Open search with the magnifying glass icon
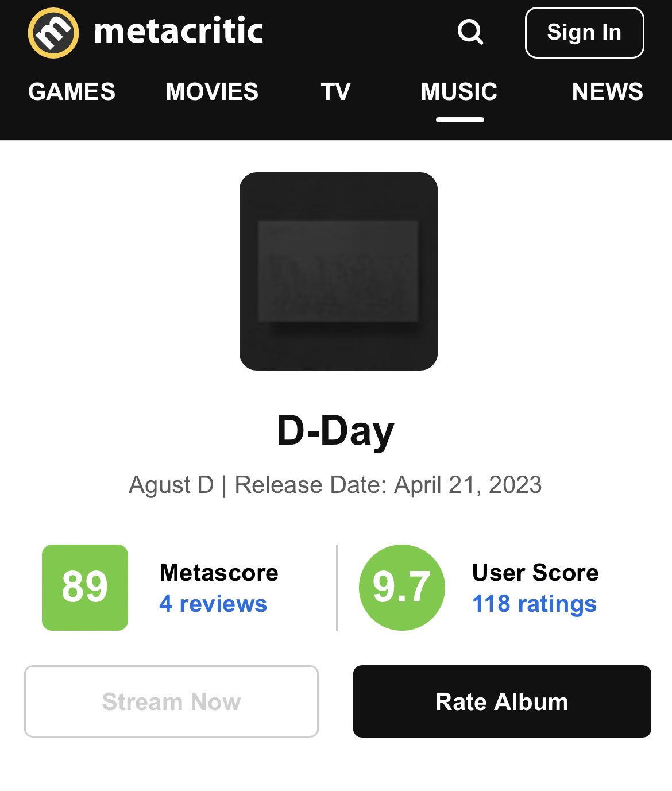 click(470, 32)
